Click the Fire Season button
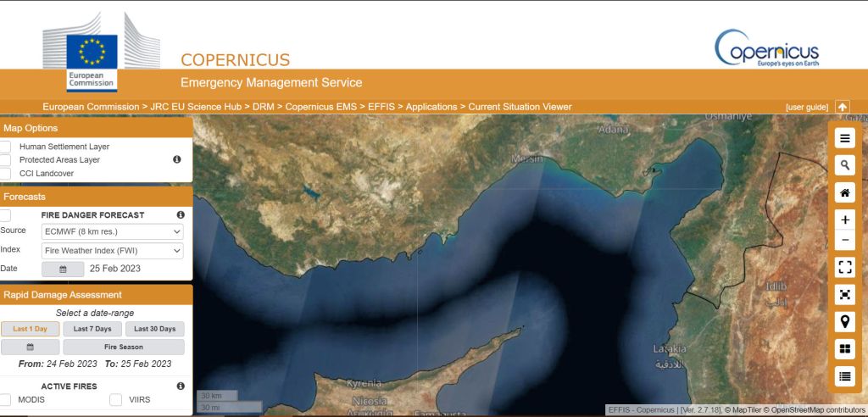This screenshot has width=868, height=417. pos(123,347)
